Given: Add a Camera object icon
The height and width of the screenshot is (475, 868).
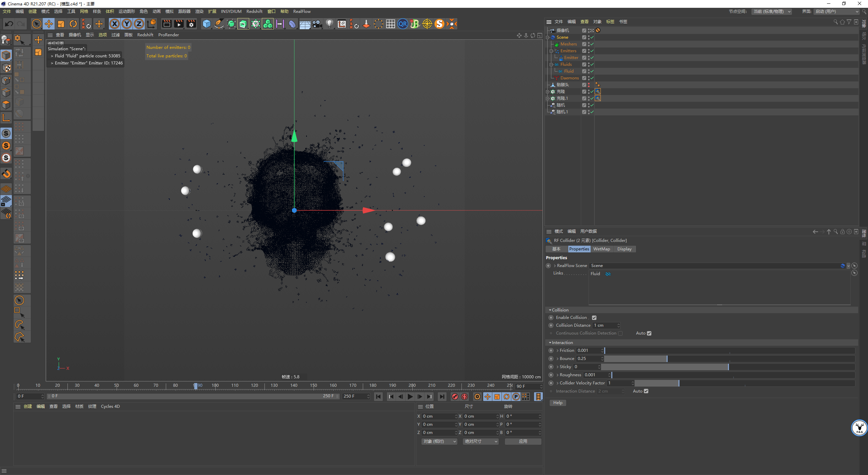Looking at the screenshot, I should tap(317, 24).
